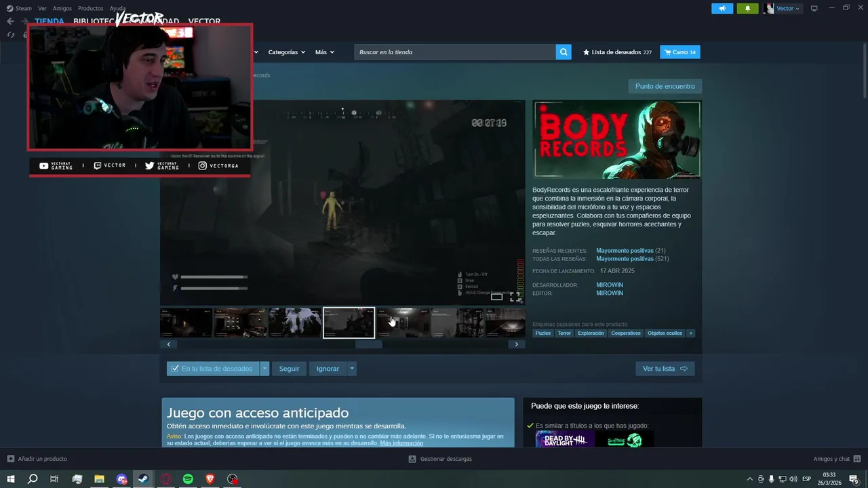Viewport: 868px width, 488px height.
Task: Open the Dead by Daylight recommendation
Action: coord(565,439)
